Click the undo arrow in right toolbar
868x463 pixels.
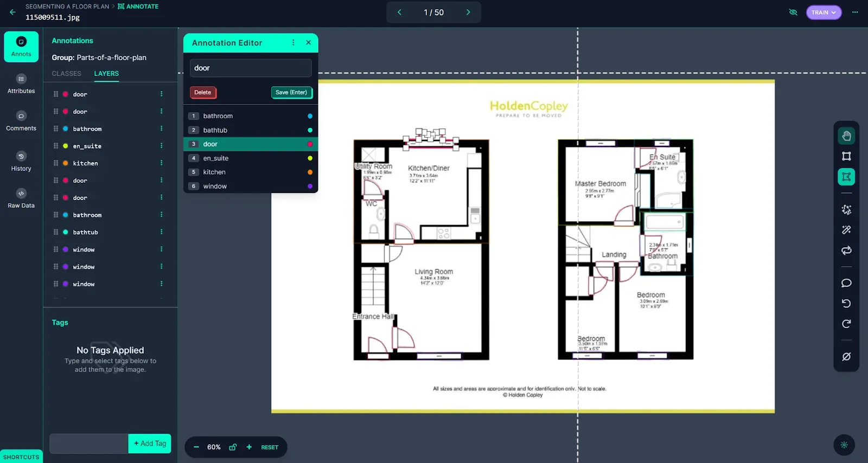(x=846, y=304)
